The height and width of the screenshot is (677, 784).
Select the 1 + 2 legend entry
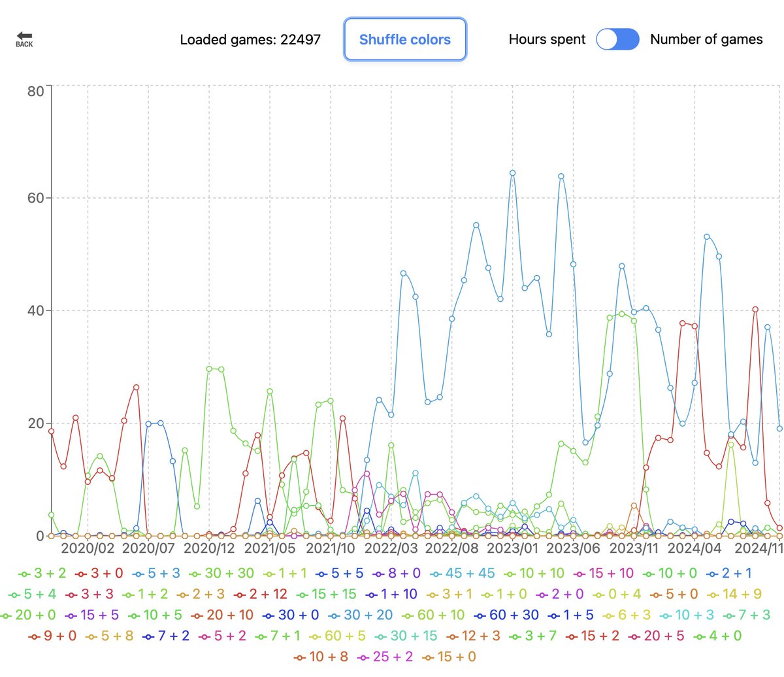pyautogui.click(x=144, y=594)
